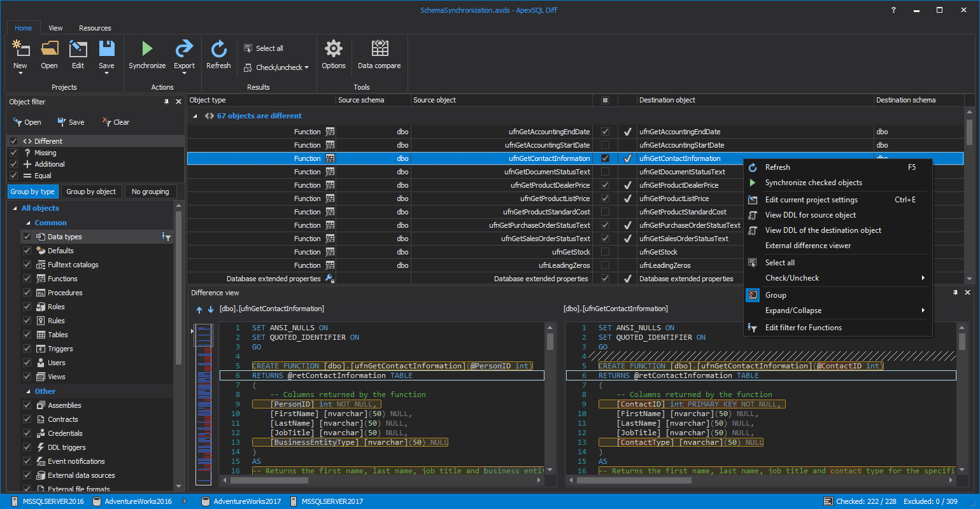The image size is (980, 509).
Task: Open the Check/uncheck dropdown in ribbon
Action: 276,67
